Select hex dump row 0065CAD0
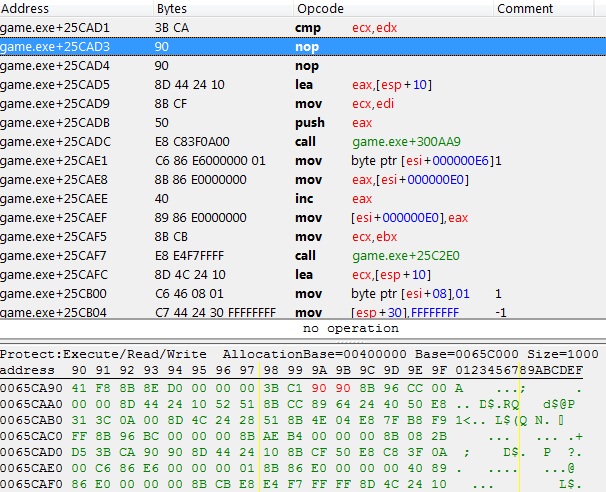Image resolution: width=606 pixels, height=492 pixels. coord(291,452)
